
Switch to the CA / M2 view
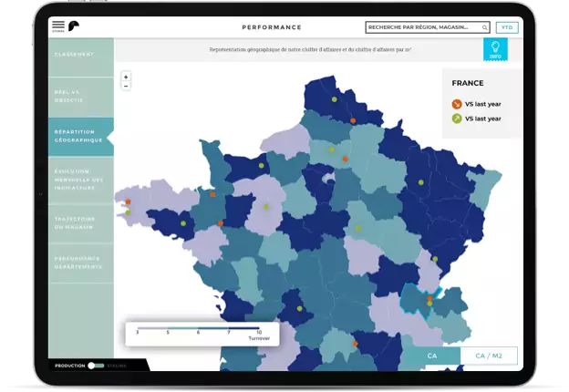[489, 356]
